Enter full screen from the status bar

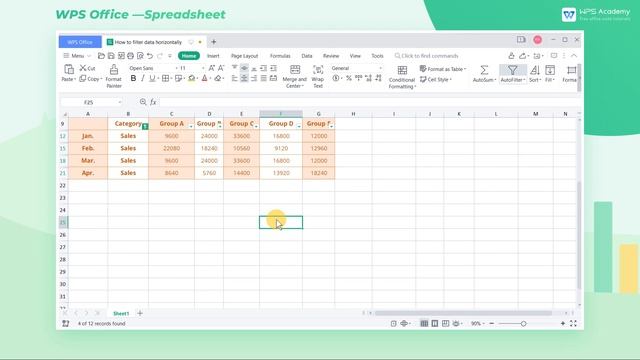pos(573,323)
